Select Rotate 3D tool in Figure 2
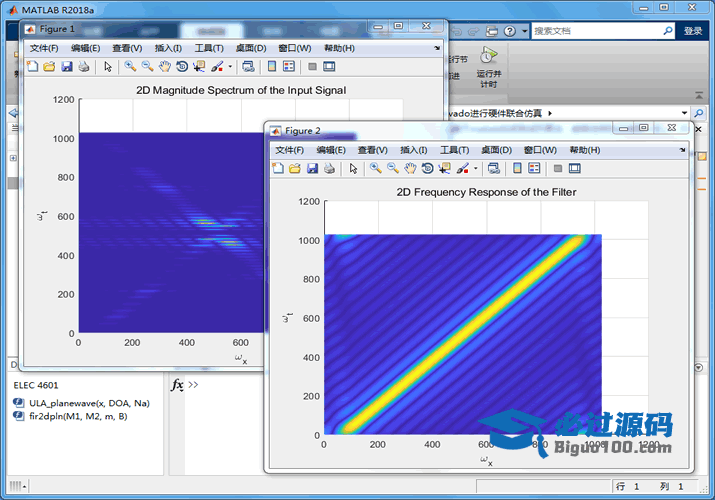The image size is (715, 500). click(x=427, y=169)
